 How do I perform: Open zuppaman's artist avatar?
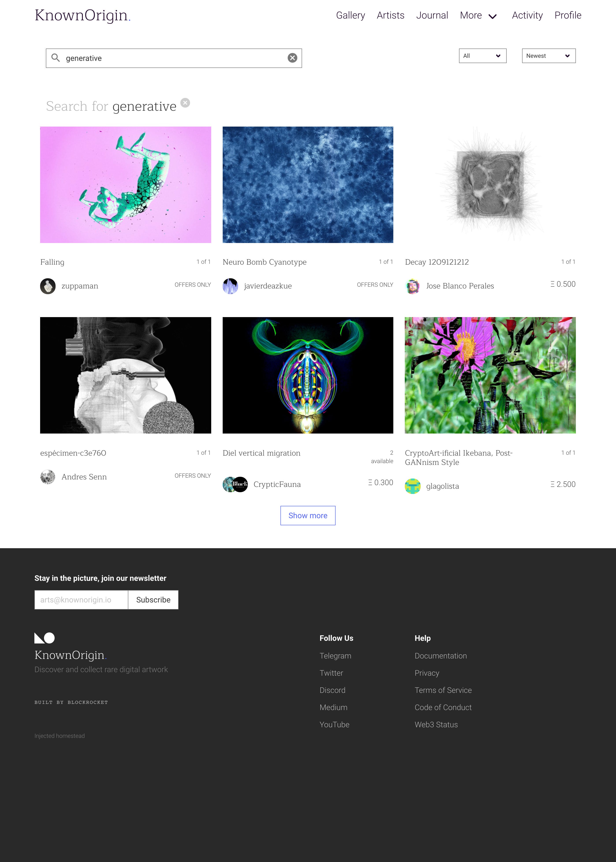[x=48, y=286]
